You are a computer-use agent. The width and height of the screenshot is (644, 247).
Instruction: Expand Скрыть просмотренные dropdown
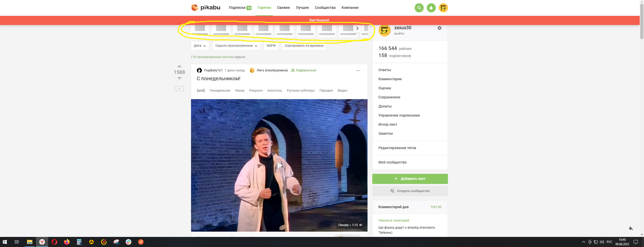pos(236,46)
